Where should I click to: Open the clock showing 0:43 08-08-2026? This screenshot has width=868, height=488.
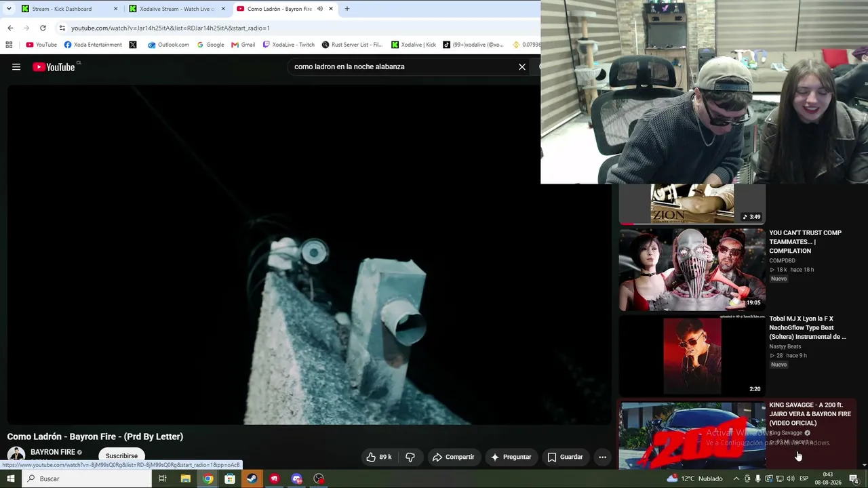(828, 479)
